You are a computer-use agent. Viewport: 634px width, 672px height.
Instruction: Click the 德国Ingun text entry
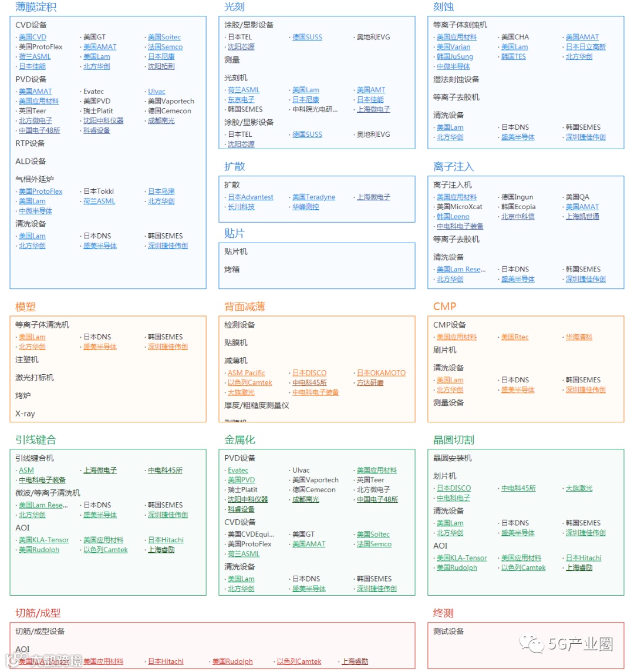(517, 197)
